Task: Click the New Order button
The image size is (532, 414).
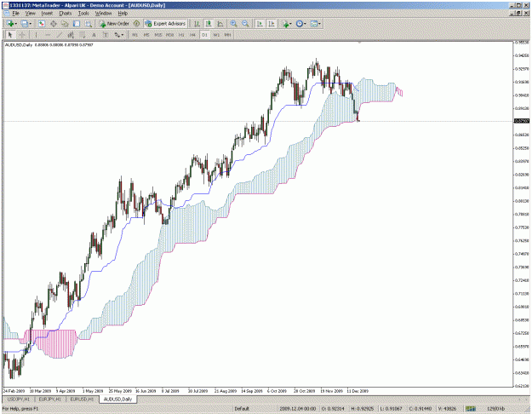Action: click(x=114, y=24)
